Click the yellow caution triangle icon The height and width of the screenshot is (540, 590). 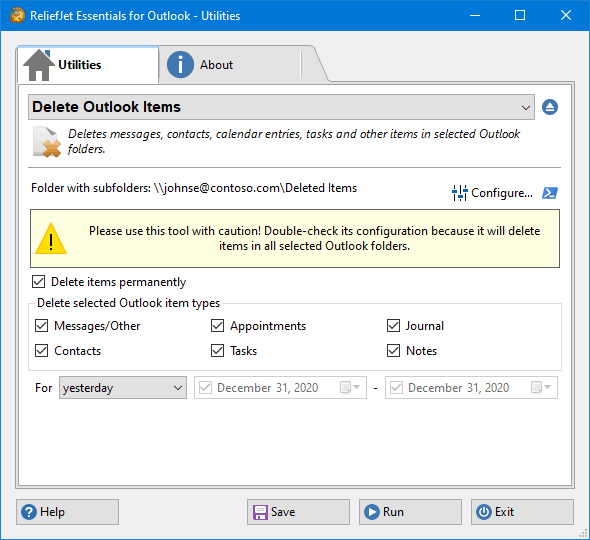[51, 239]
